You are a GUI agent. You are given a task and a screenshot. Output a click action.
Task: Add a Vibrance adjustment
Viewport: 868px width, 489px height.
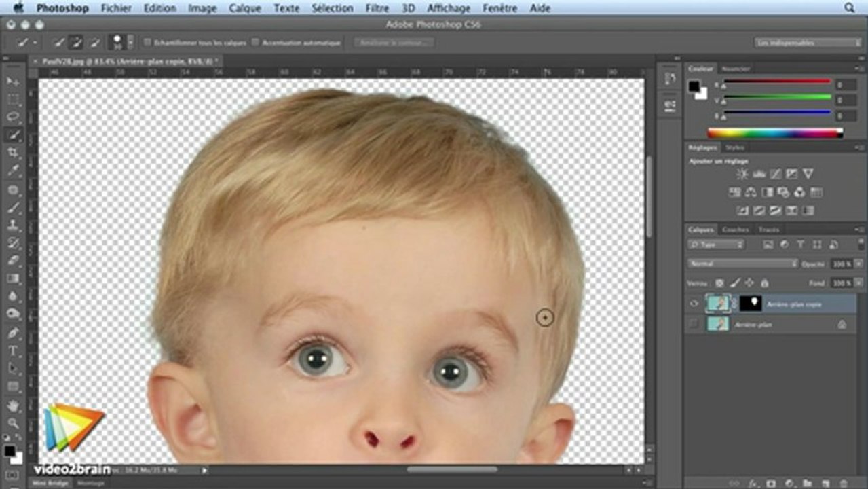click(808, 175)
